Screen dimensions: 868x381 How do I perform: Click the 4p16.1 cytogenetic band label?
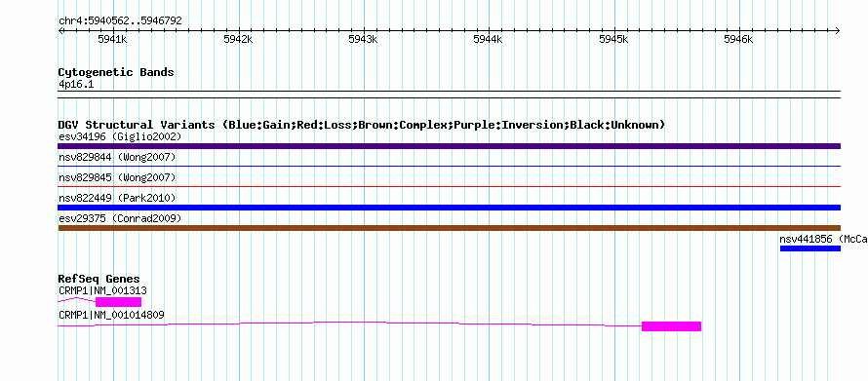pos(76,84)
